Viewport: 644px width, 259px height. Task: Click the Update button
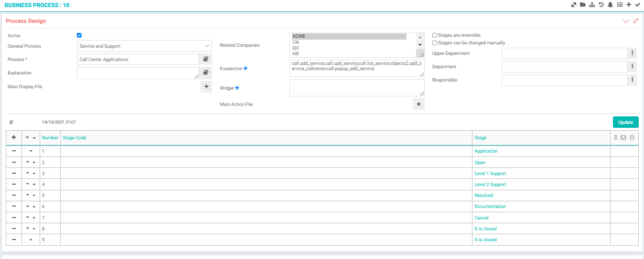pos(625,122)
